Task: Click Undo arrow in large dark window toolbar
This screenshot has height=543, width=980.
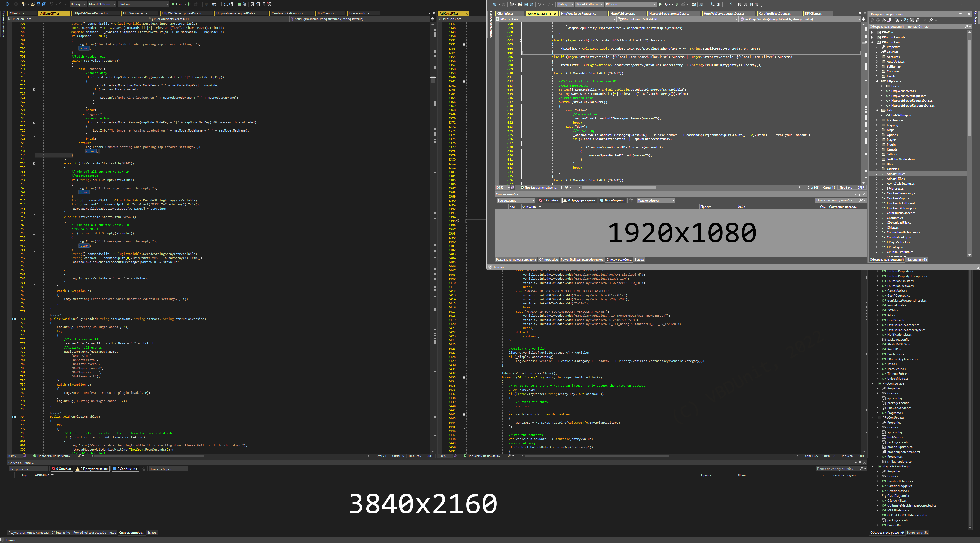Action: (x=52, y=4)
